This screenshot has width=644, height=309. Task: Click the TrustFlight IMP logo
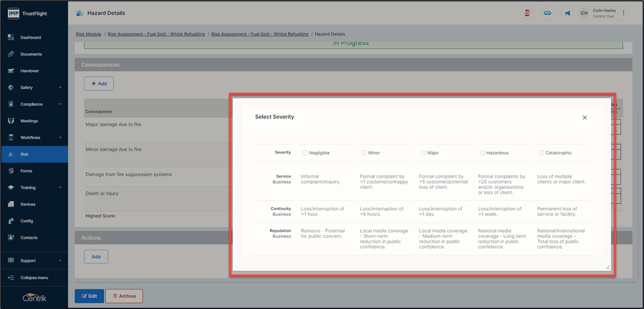(x=14, y=13)
